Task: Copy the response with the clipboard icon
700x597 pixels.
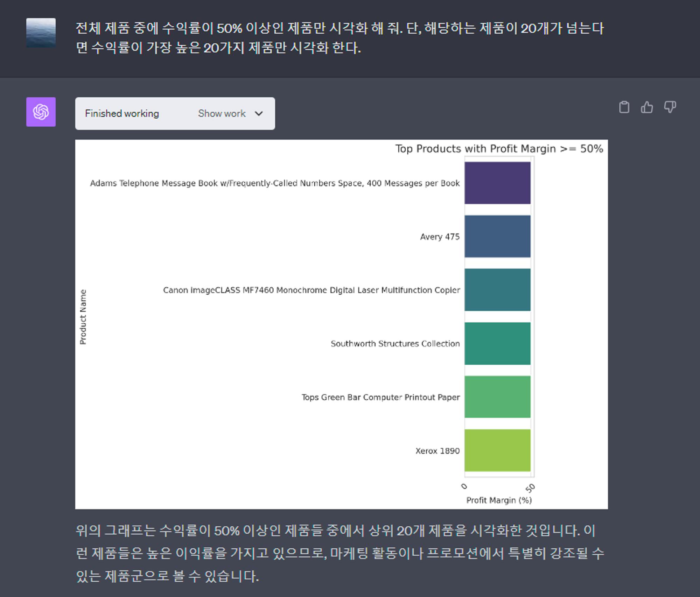Action: pyautogui.click(x=624, y=107)
